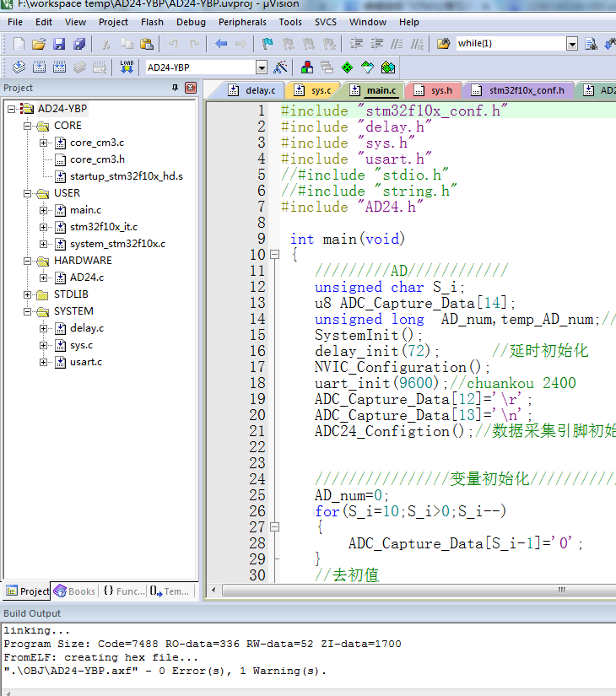616x696 pixels.
Task: Open the AD24-YBP target selection dropdown
Action: coord(262,67)
